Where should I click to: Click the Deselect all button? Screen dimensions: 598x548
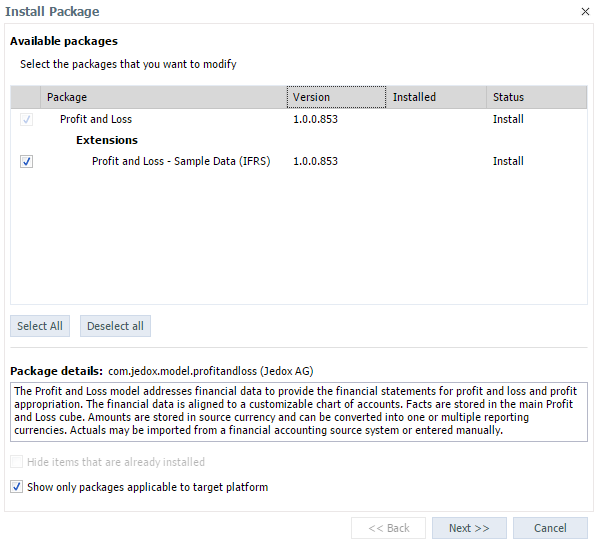click(x=115, y=326)
